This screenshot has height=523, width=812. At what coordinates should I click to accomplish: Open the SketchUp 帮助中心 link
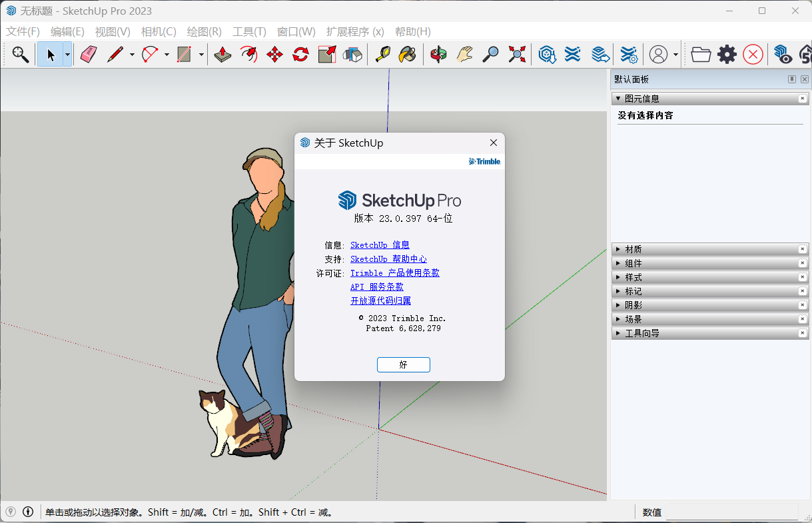pos(388,259)
